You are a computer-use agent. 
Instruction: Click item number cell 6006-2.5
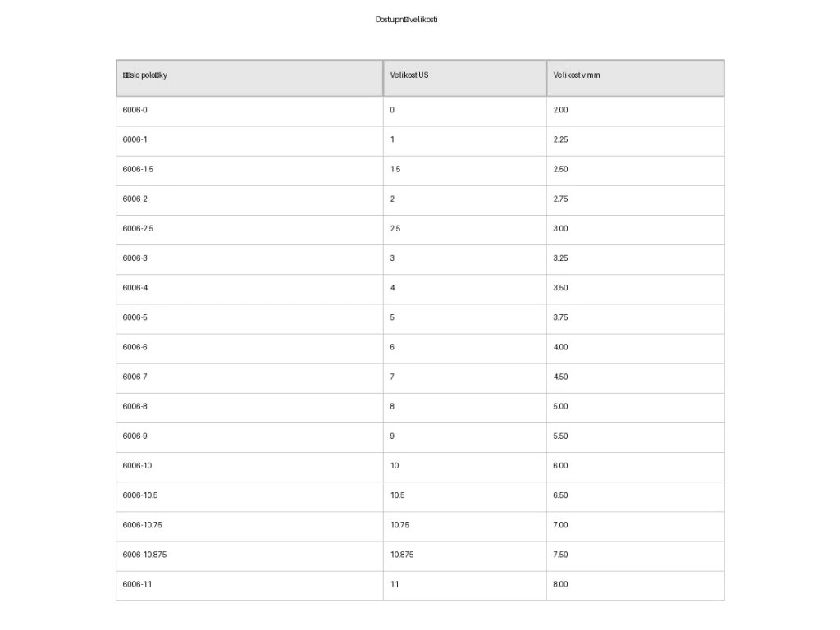[138, 229]
